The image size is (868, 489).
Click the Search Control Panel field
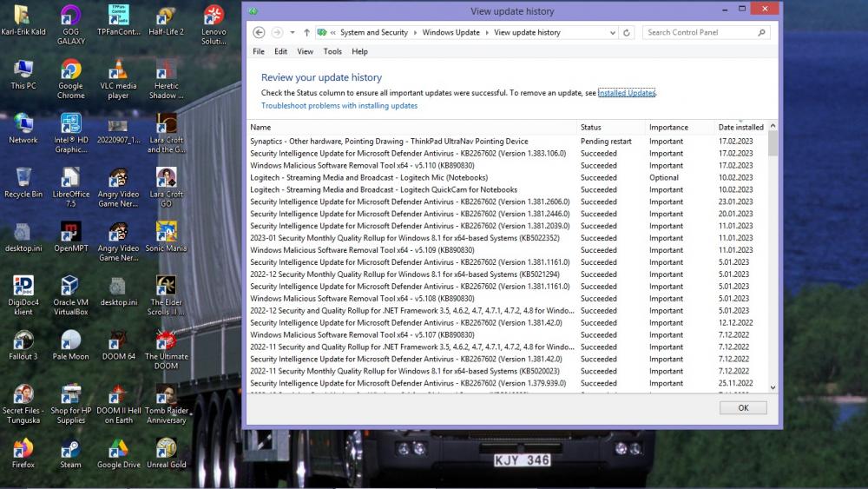(x=701, y=33)
